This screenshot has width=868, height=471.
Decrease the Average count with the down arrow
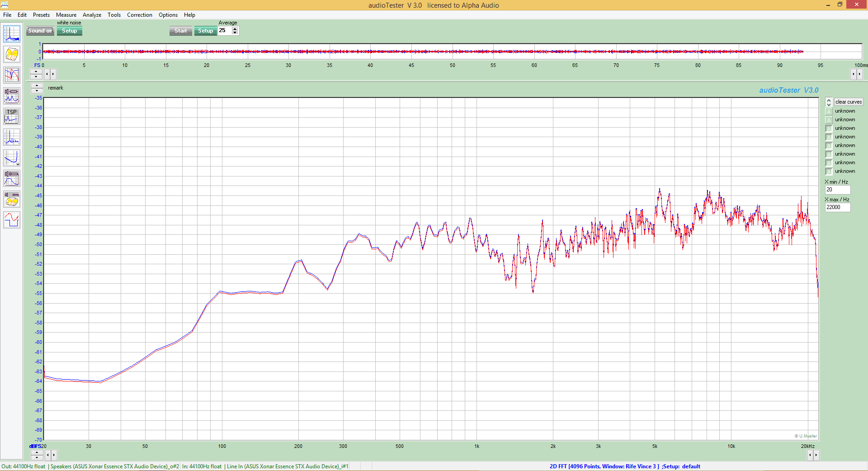[x=235, y=33]
